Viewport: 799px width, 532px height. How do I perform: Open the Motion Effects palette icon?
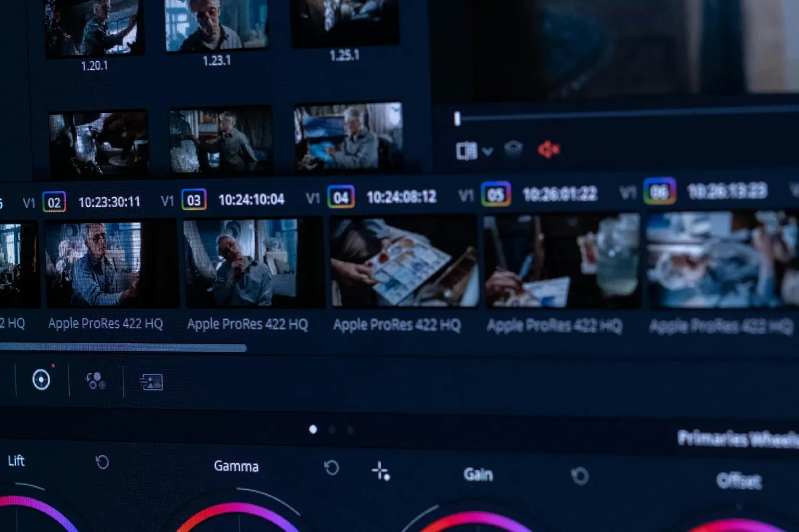151,382
